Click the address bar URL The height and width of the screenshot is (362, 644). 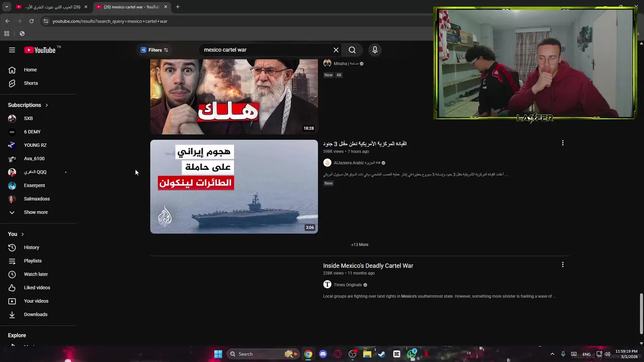click(110, 21)
